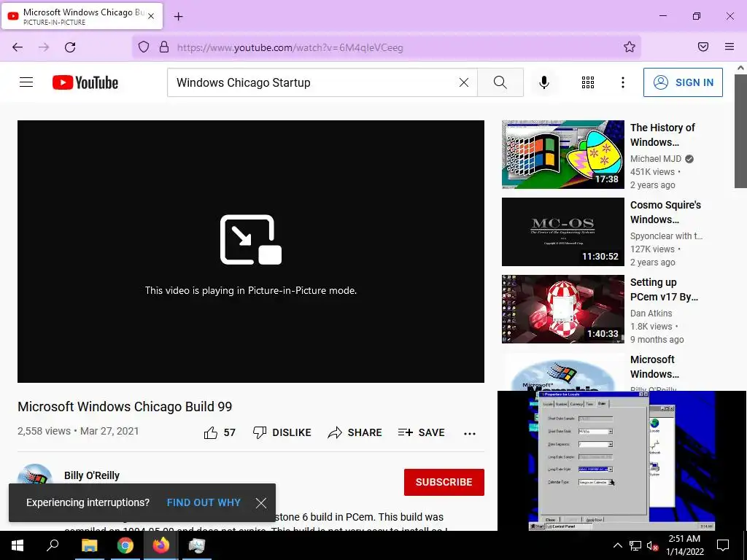Open Billy O'Reilly channel name
Viewport: 747px width, 560px height.
tap(92, 475)
